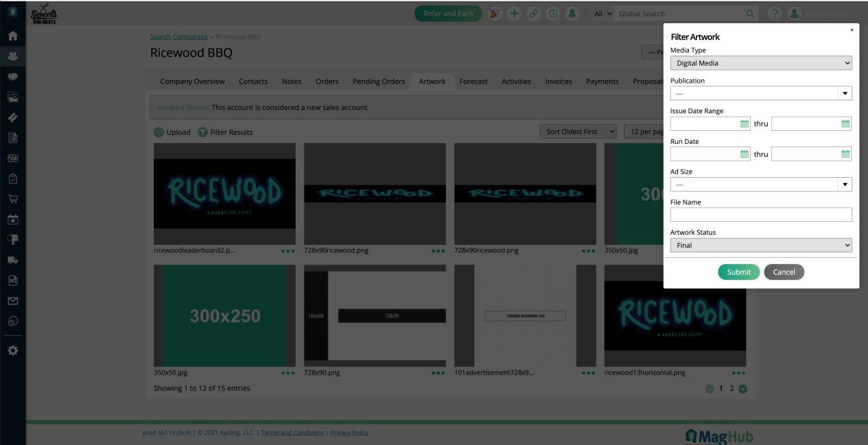Click the Upload icon above the artwork grid
868x445 pixels.
(x=159, y=132)
